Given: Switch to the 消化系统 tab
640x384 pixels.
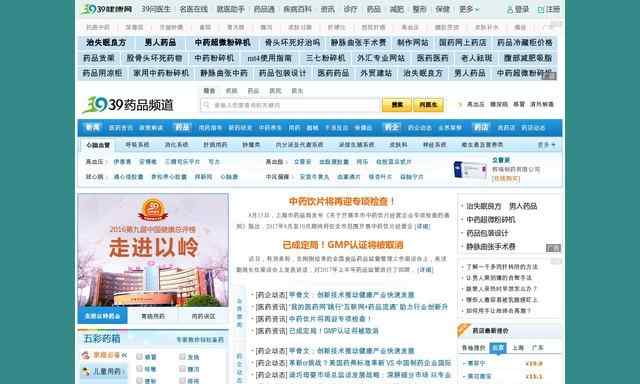Looking at the screenshot, I should [176, 145].
